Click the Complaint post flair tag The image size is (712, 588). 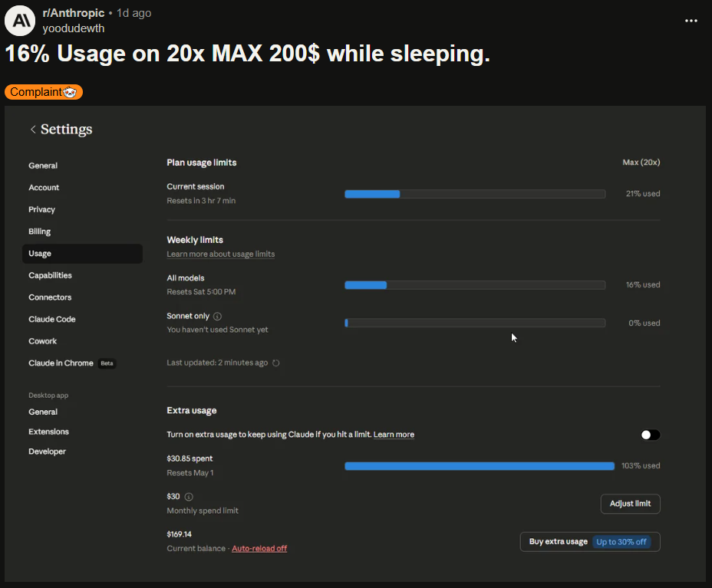point(44,92)
